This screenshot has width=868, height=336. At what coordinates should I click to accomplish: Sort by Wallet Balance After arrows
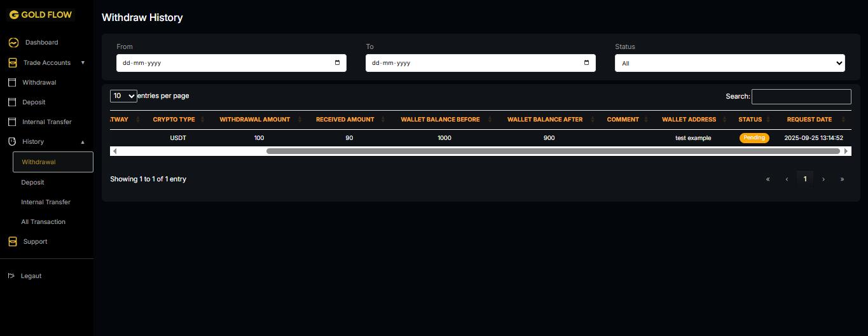[x=592, y=120]
